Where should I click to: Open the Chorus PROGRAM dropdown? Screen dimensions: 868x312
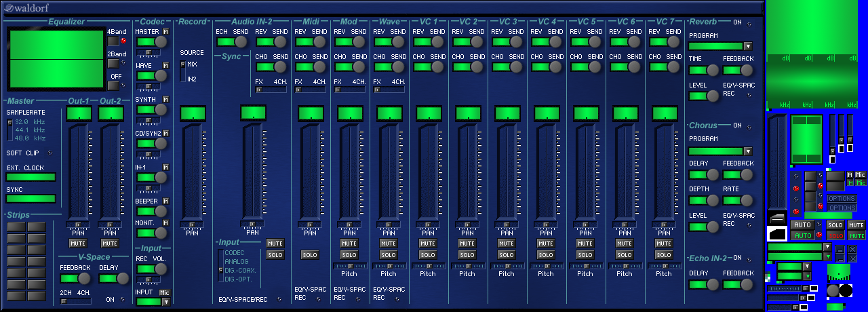(x=747, y=151)
